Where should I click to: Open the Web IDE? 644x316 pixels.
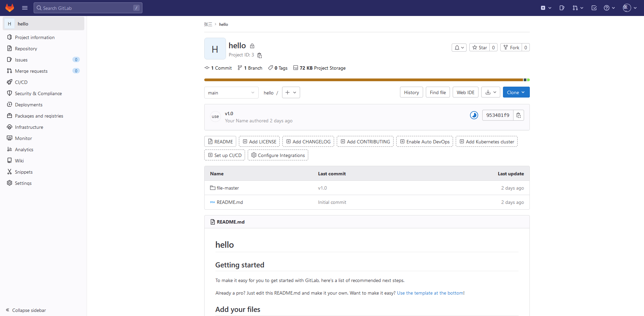click(466, 92)
